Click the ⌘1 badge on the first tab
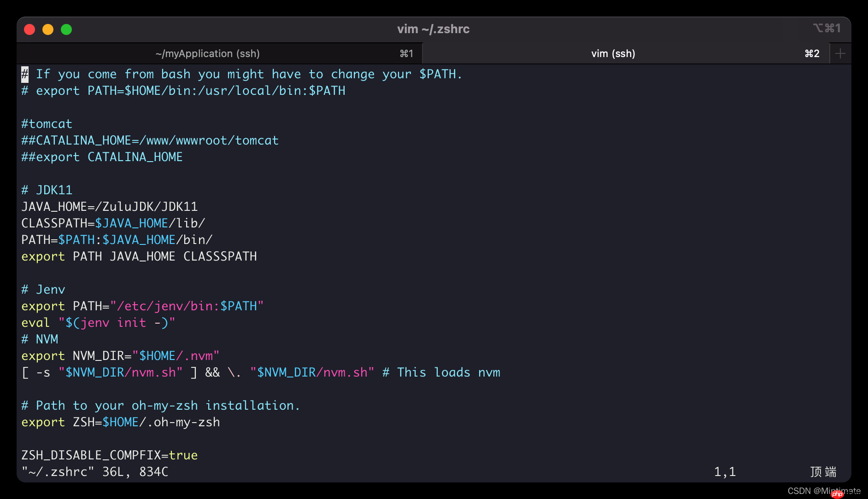This screenshot has width=868, height=499. pos(405,53)
